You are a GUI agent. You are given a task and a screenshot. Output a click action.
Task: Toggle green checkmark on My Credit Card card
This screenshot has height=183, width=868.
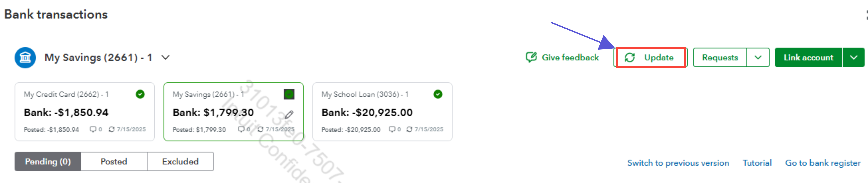[140, 94]
